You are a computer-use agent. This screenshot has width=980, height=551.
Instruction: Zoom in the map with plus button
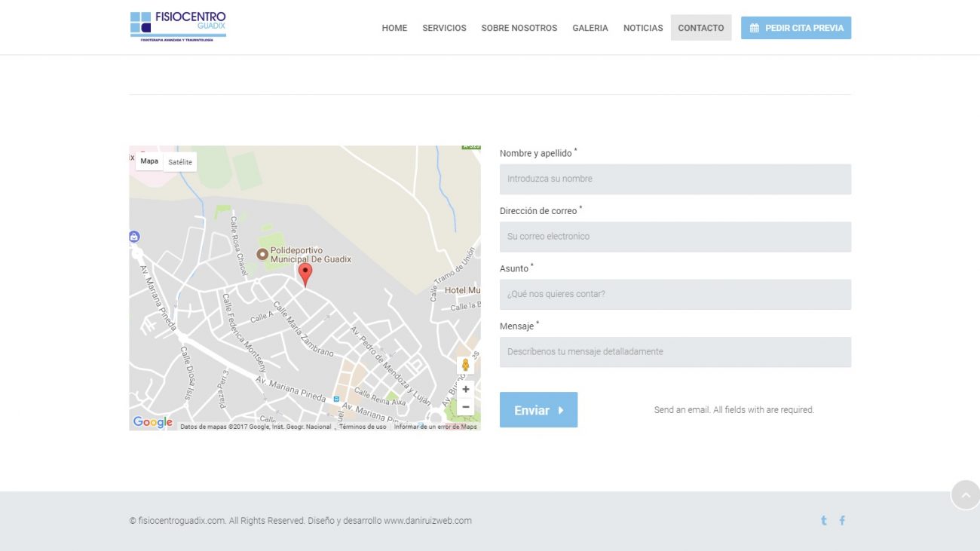point(465,389)
